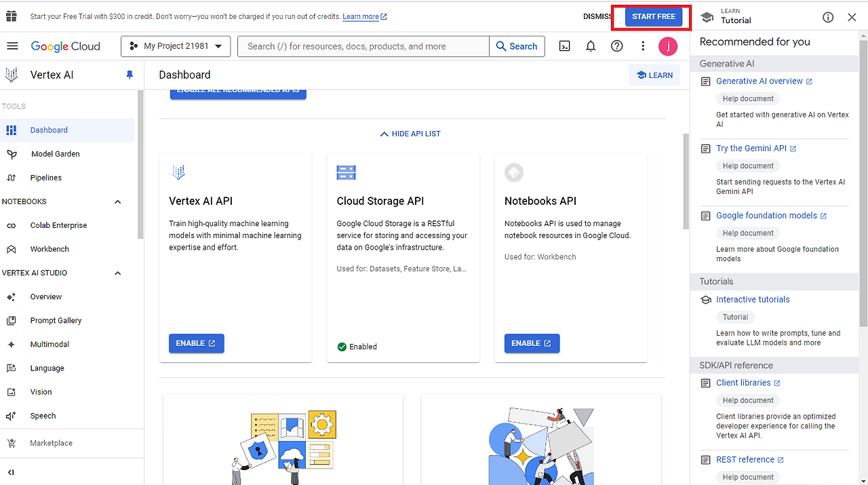The width and height of the screenshot is (868, 485).
Task: Open Client libraries link
Action: click(x=748, y=383)
